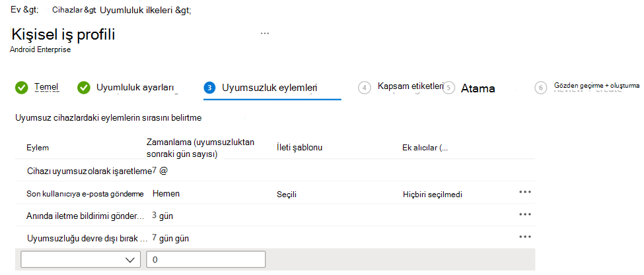Click the 3 gün schedule value
Screen dimensions: 644x275
[x=162, y=216]
